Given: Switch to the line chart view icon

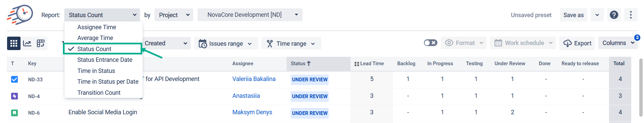Looking at the screenshot, I should pyautogui.click(x=27, y=43).
